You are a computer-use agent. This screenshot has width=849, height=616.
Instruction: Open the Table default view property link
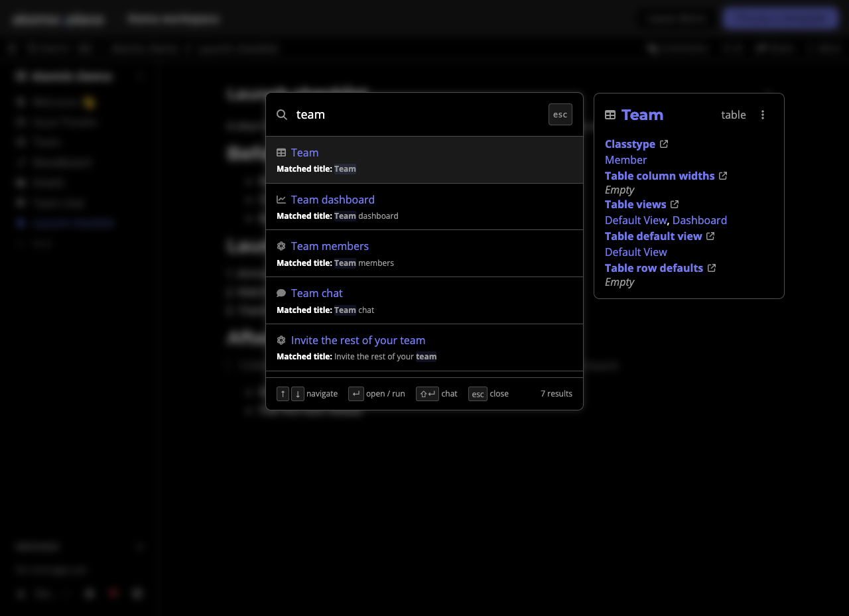[653, 236]
